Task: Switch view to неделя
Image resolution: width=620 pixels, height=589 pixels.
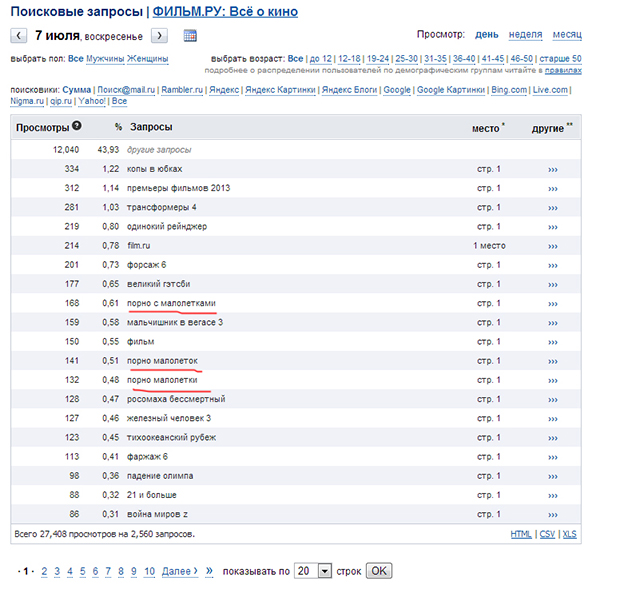Action: [526, 35]
